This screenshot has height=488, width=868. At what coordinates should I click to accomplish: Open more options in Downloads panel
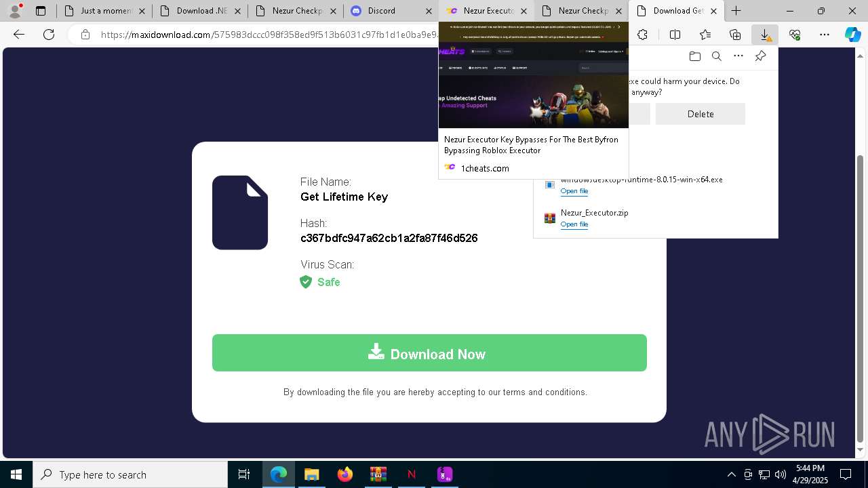(x=738, y=56)
